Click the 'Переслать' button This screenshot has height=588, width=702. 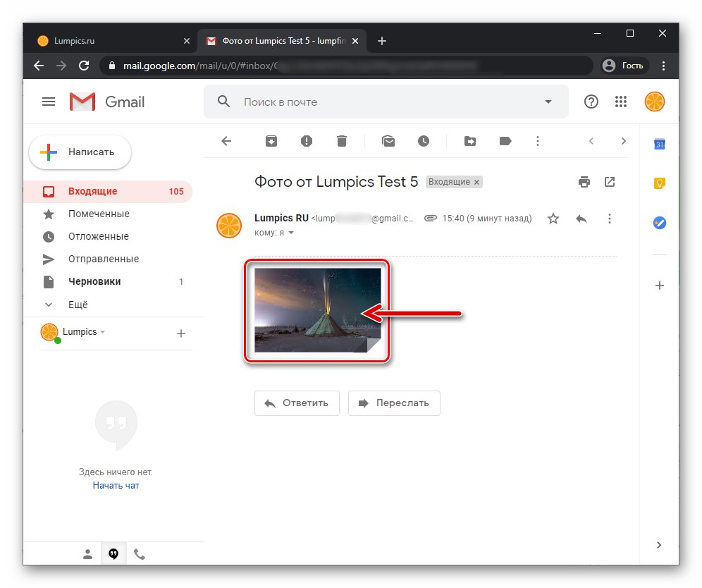(394, 403)
